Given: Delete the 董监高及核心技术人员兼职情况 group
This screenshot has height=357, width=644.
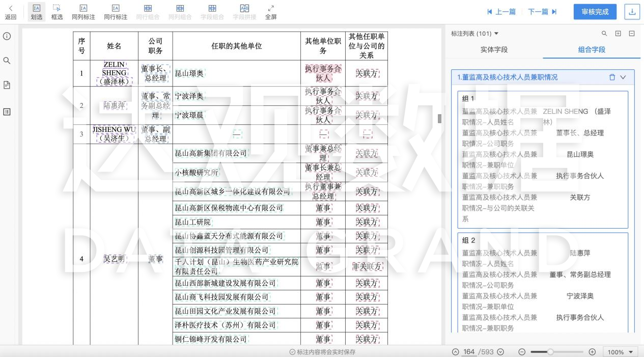Looking at the screenshot, I should (x=612, y=77).
